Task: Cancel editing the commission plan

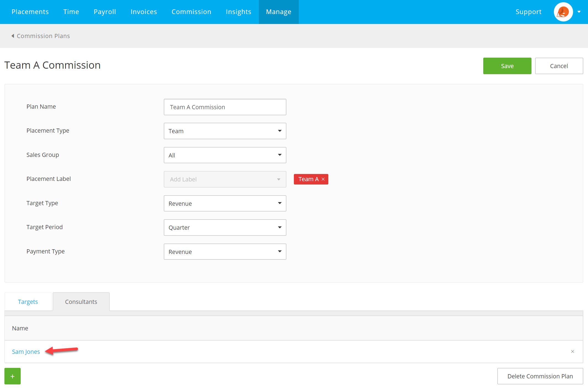Action: 559,66
